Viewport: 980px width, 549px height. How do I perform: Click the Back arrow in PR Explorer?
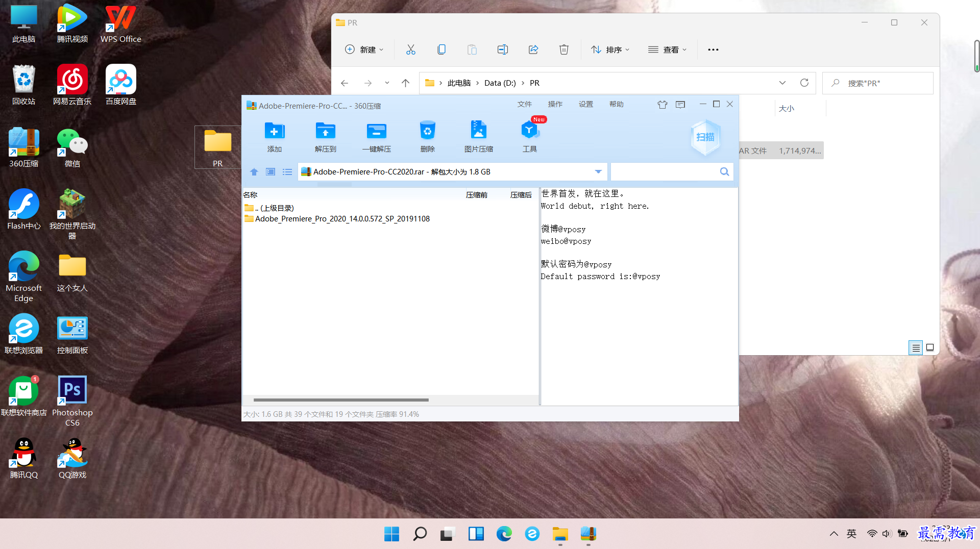click(345, 83)
